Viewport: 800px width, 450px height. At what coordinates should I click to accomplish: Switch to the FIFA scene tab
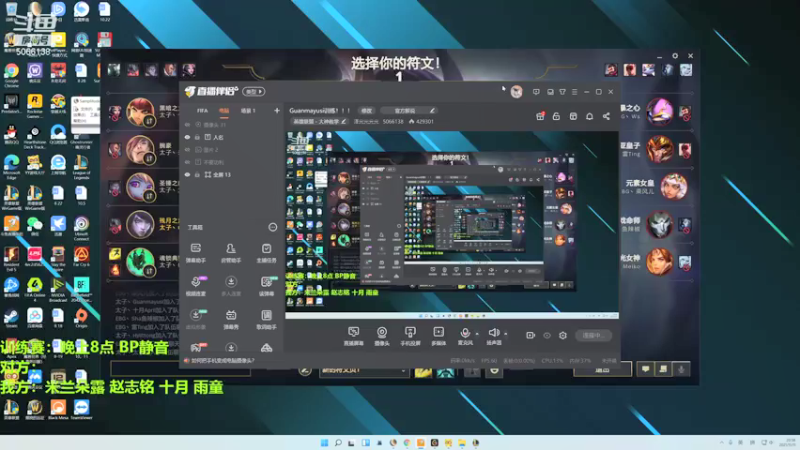coord(203,110)
